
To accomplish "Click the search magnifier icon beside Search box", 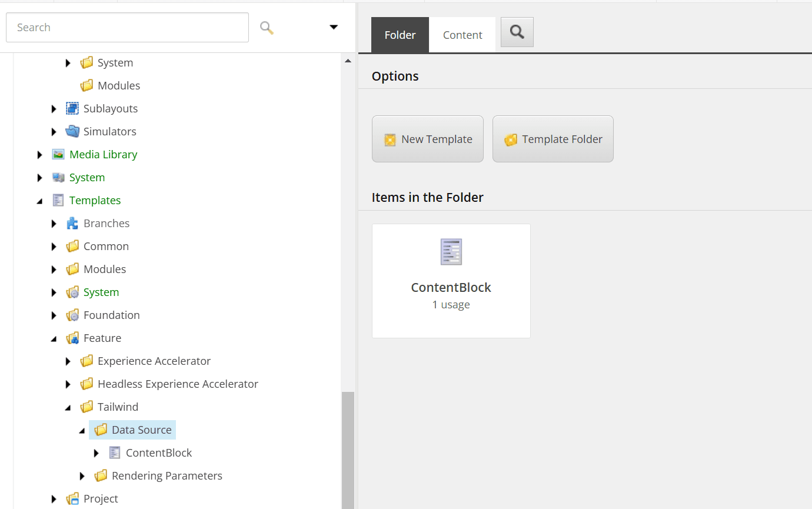I will [x=267, y=28].
